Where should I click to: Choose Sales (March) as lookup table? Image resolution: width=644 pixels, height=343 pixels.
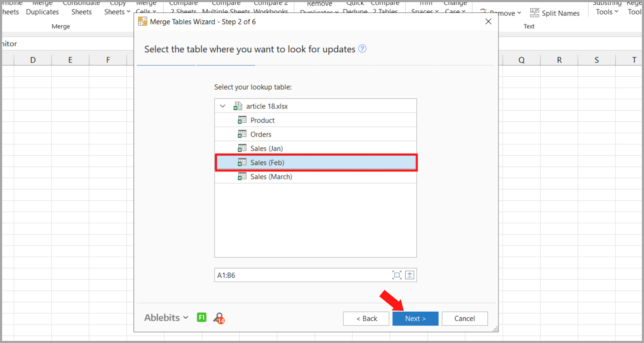(x=271, y=177)
